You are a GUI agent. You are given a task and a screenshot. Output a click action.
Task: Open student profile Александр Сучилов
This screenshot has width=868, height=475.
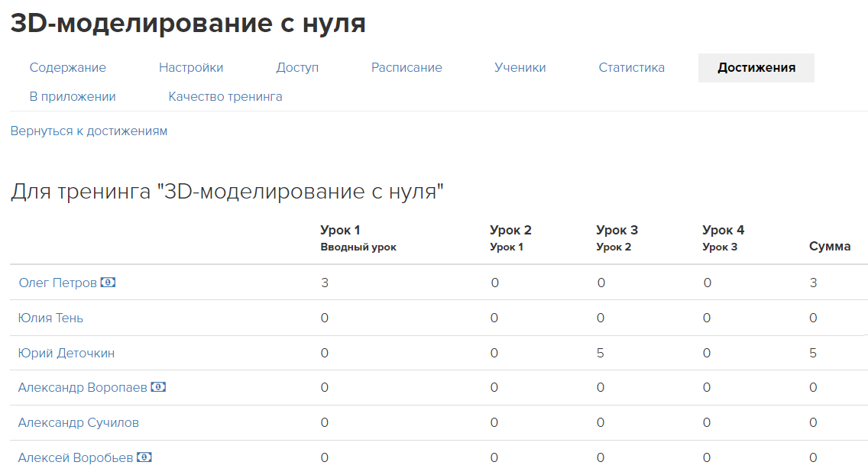pyautogui.click(x=79, y=422)
